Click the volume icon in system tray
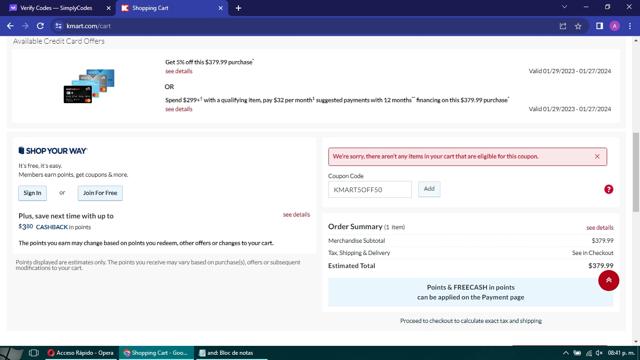The image size is (640, 360). (x=599, y=353)
